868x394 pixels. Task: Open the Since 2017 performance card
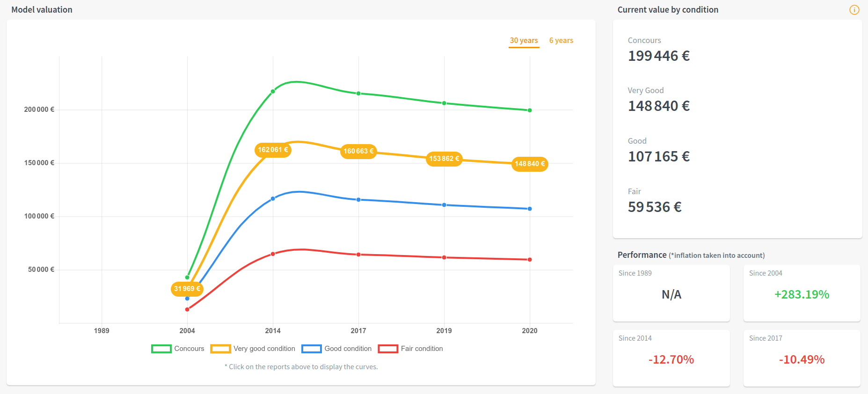(802, 358)
